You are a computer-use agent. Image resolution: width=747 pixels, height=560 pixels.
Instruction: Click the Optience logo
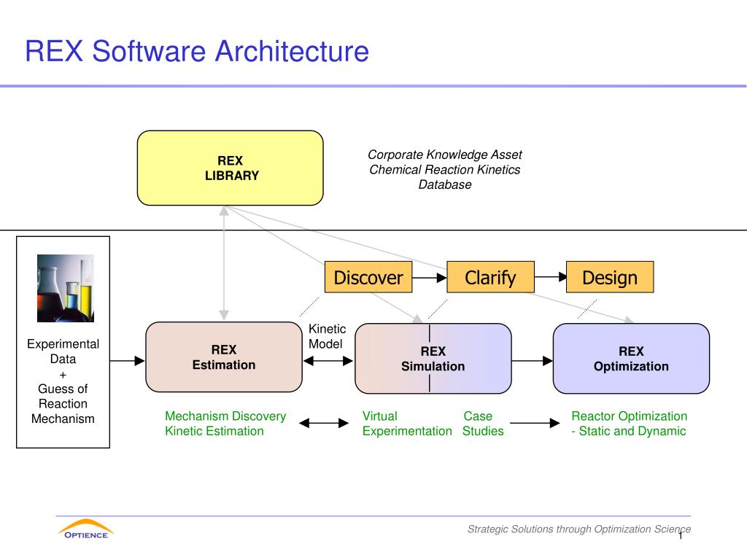pyautogui.click(x=86, y=529)
